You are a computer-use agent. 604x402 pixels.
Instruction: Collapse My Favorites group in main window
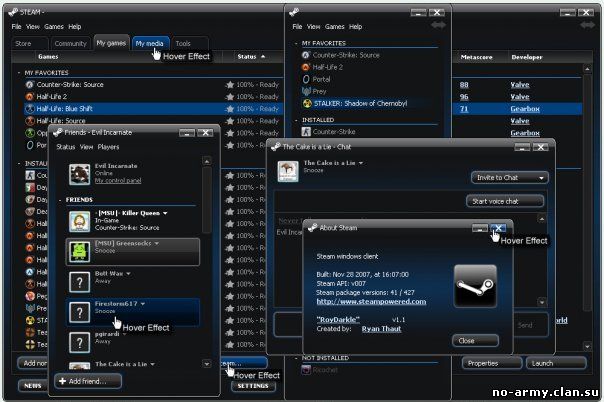tap(18, 73)
